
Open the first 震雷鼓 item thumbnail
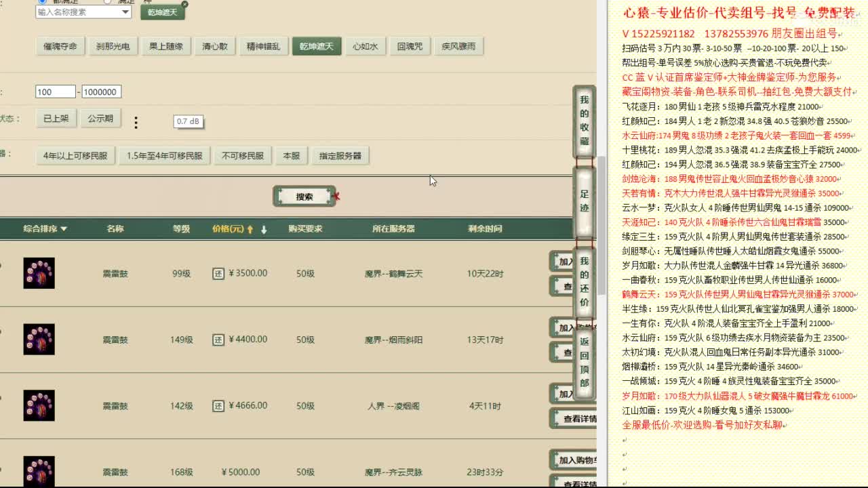click(x=39, y=273)
